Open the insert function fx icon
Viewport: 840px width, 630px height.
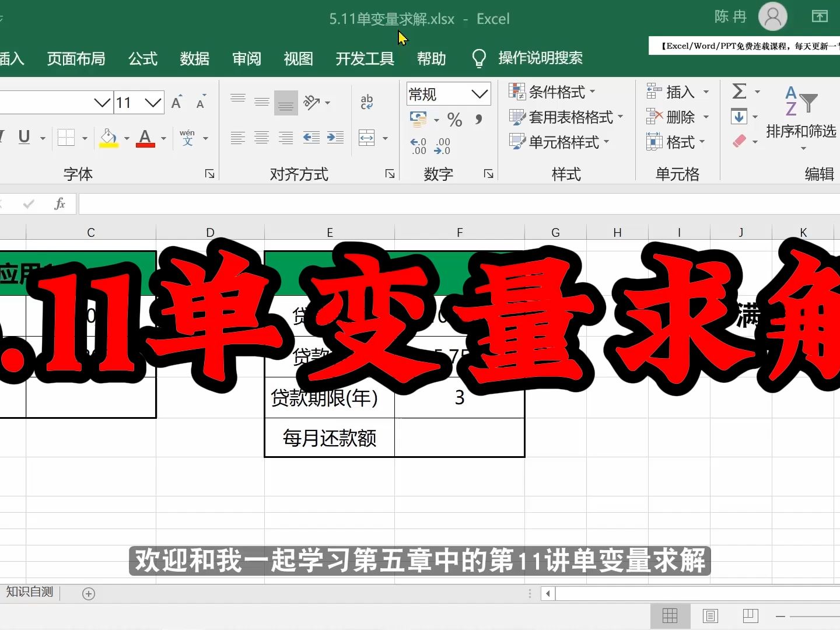59,204
